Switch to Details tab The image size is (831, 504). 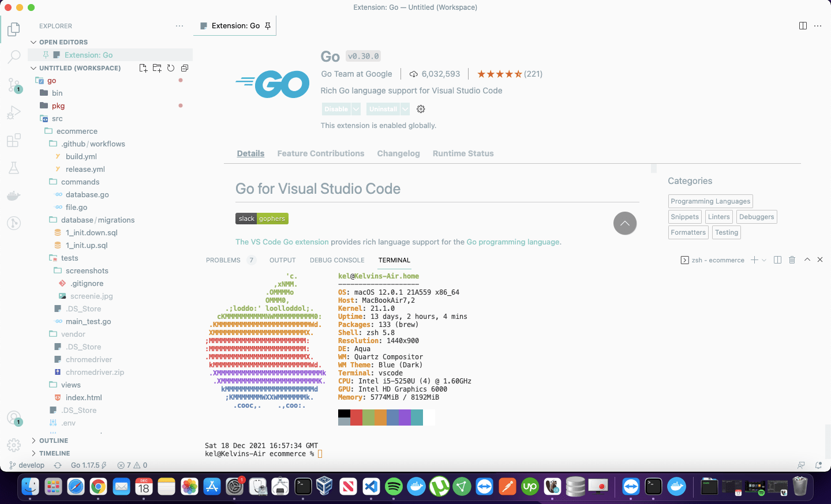coord(250,153)
